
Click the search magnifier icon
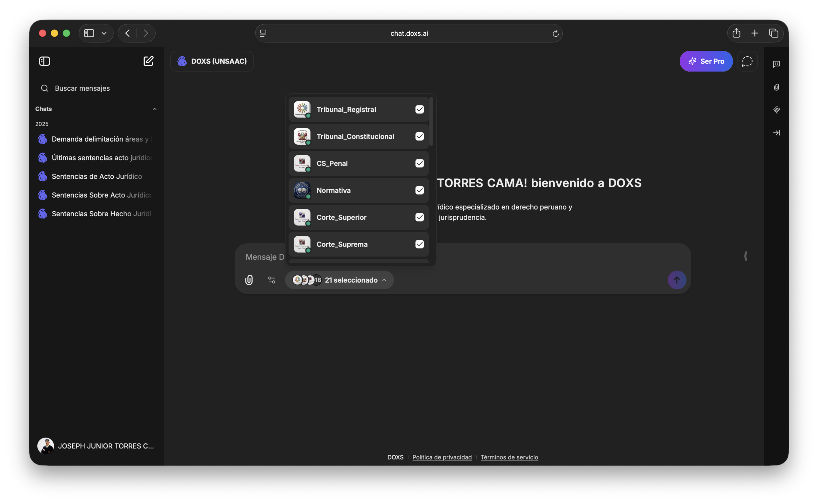pyautogui.click(x=44, y=88)
